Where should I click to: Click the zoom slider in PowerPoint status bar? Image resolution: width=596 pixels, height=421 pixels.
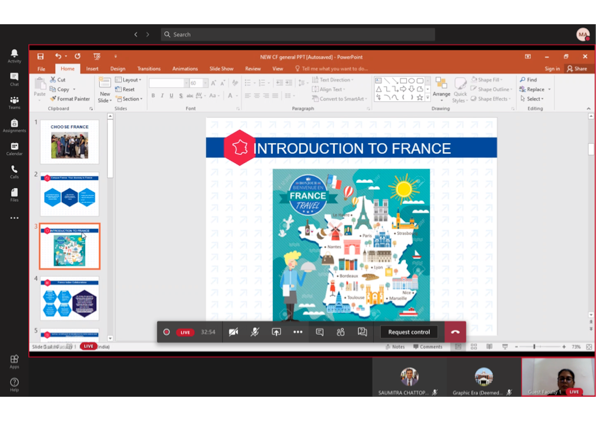coord(540,347)
